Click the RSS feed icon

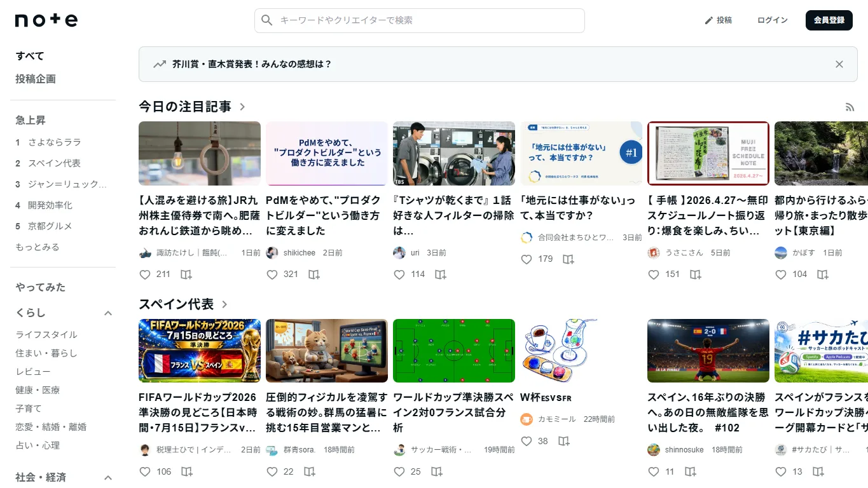click(850, 107)
